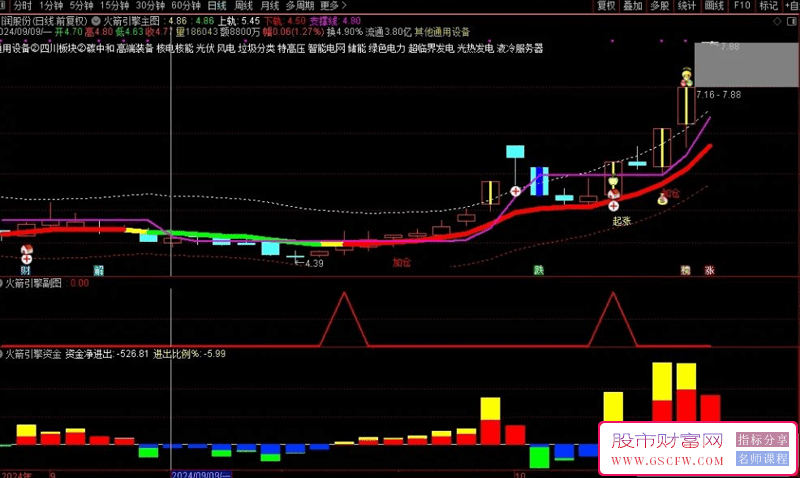Click the 2024/09/09 date marker on the time axis

tap(201, 474)
